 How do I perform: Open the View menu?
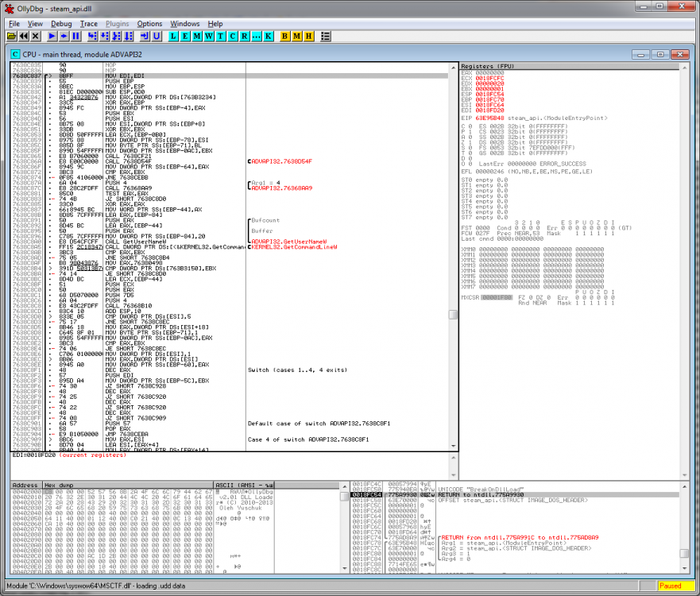point(35,24)
